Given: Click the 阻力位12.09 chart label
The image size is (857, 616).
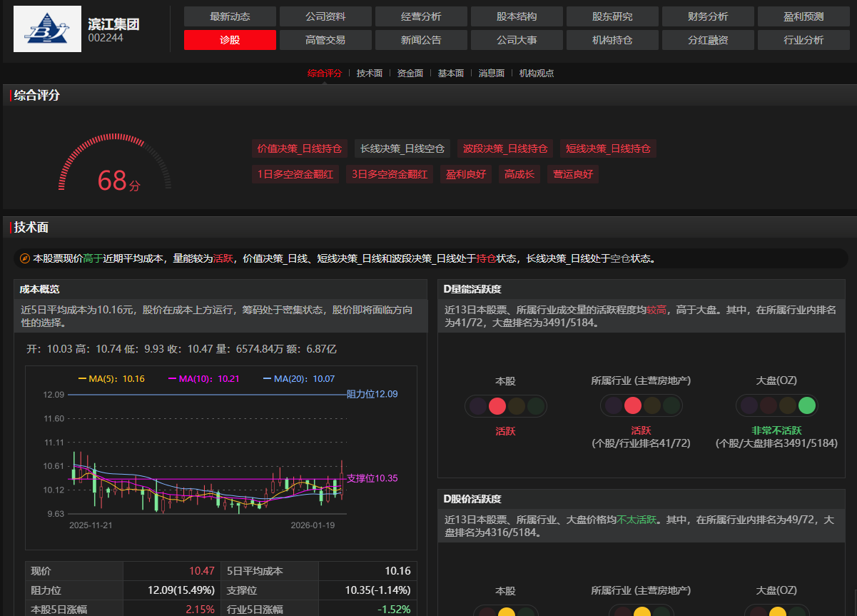Looking at the screenshot, I should coord(372,394).
